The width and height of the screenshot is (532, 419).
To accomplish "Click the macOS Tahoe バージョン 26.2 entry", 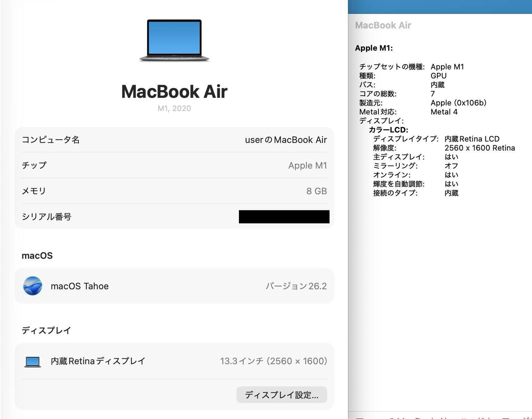I will tap(174, 286).
